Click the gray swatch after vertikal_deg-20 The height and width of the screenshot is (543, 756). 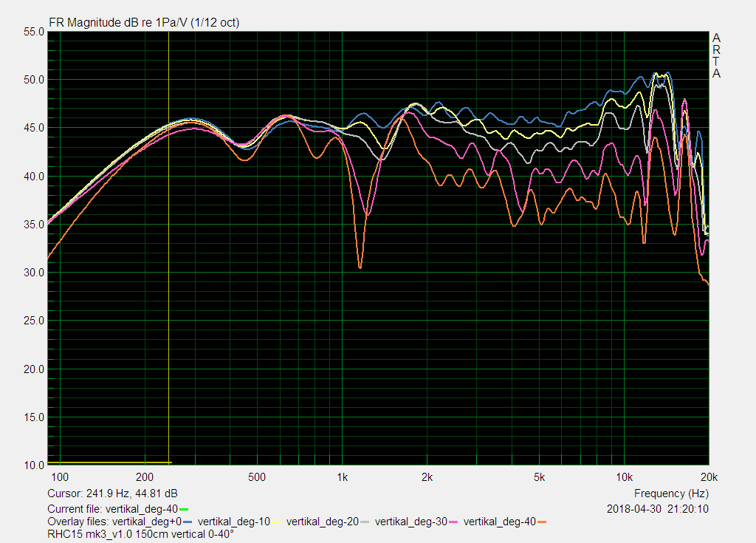365,522
